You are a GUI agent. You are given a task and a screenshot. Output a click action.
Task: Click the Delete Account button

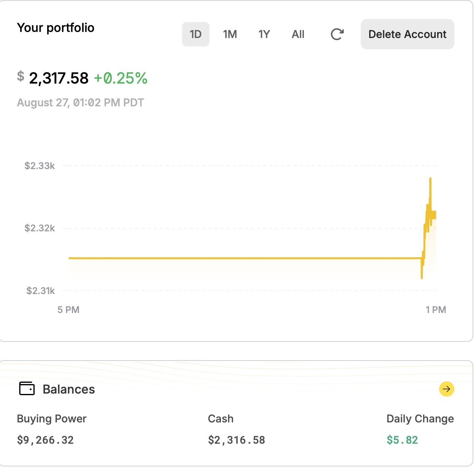click(x=407, y=34)
